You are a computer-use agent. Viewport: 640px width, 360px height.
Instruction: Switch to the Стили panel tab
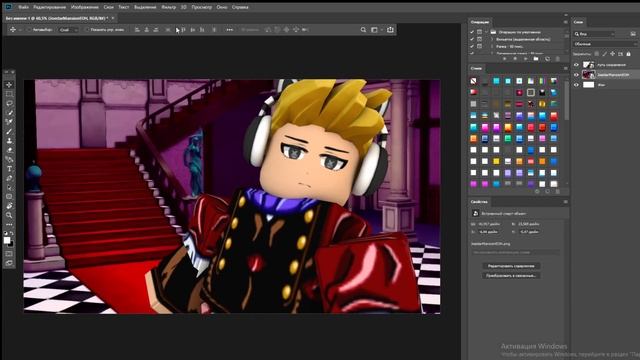[x=476, y=69]
